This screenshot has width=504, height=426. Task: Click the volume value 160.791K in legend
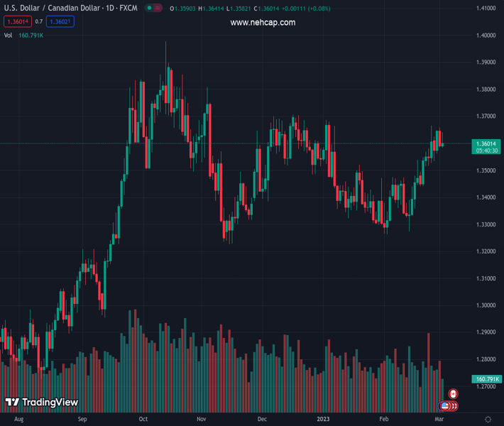(x=31, y=35)
